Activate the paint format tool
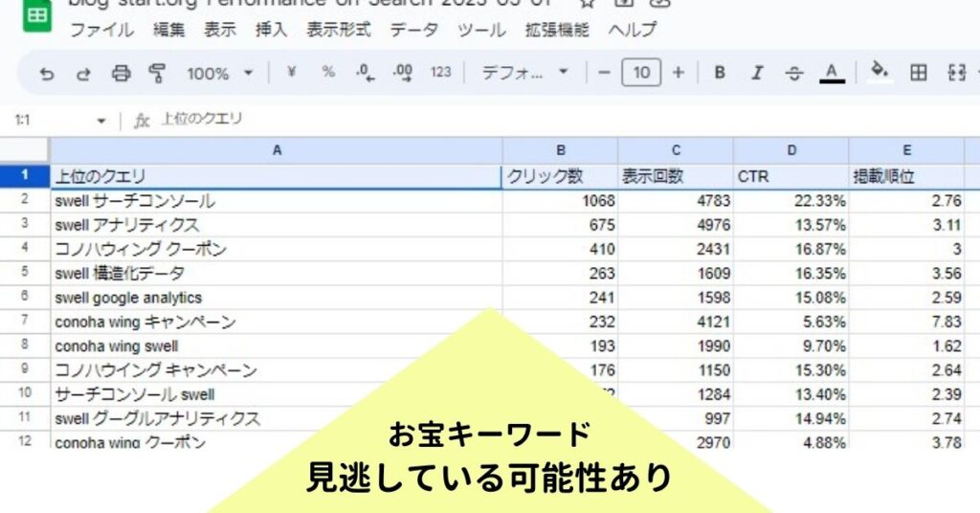The width and height of the screenshot is (980, 513). [158, 73]
